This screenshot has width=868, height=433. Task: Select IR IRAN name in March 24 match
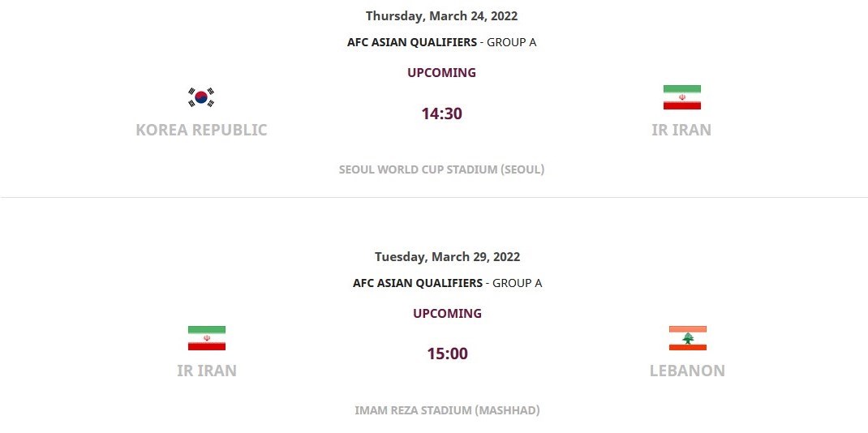(x=681, y=130)
